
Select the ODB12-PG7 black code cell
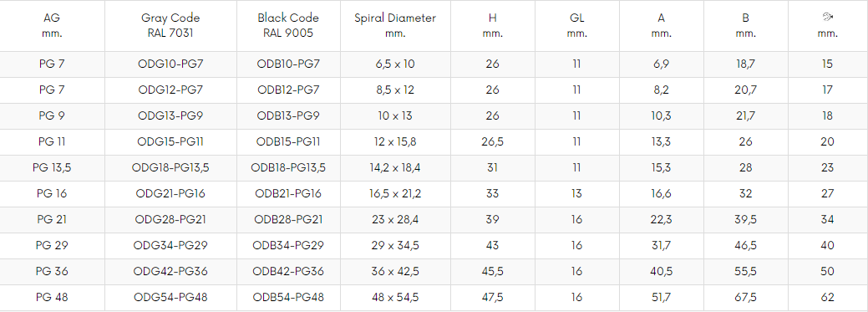tap(288, 90)
